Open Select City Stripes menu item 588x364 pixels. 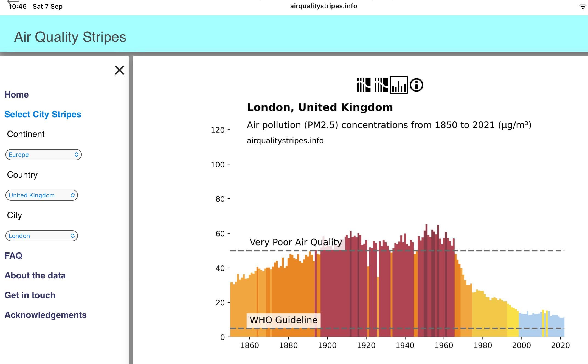[43, 114]
